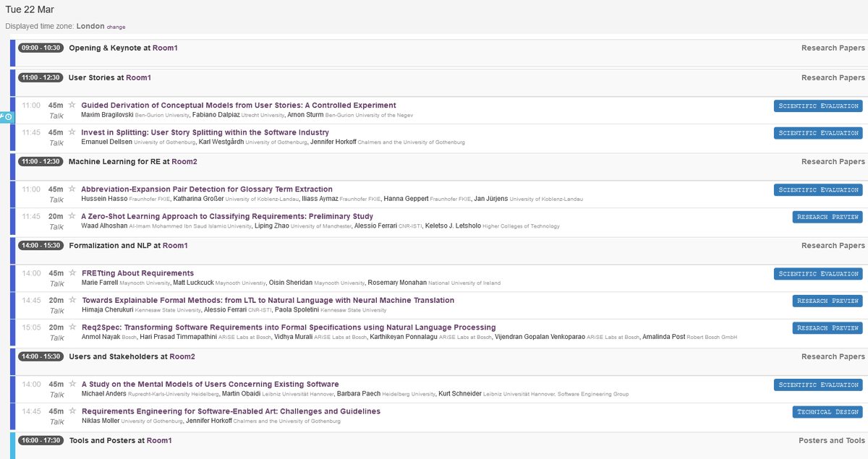Open Req2Spec paper title

(x=289, y=327)
